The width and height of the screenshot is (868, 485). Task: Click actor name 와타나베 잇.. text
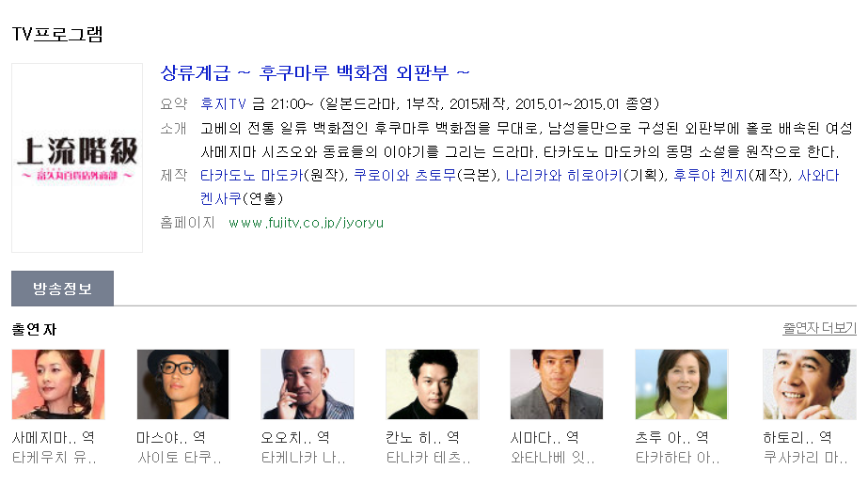(x=552, y=458)
